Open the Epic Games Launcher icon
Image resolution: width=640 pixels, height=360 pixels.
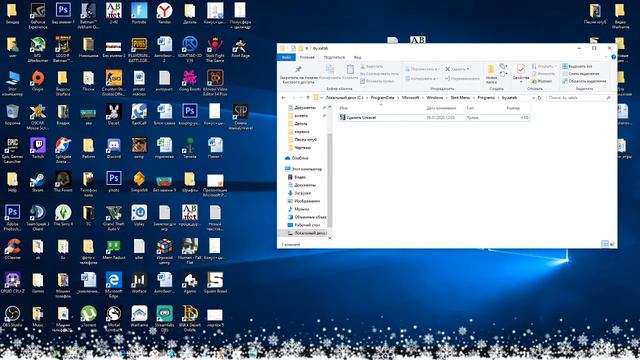[x=12, y=150]
